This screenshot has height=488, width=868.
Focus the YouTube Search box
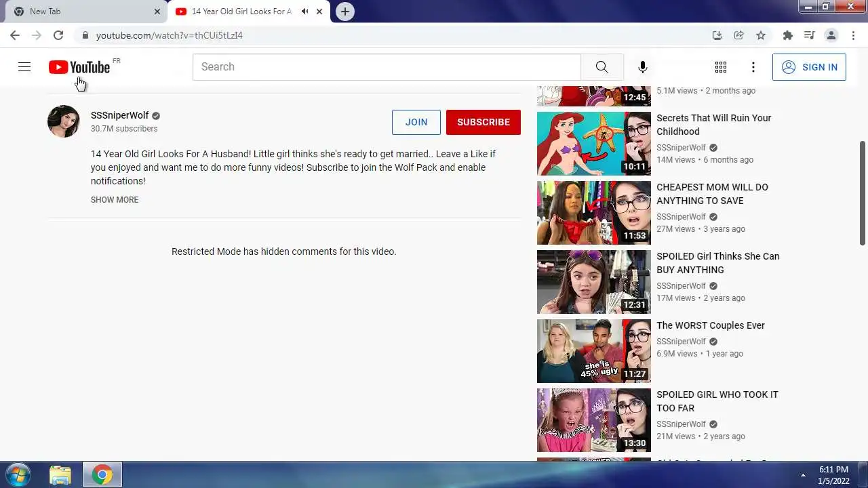pos(387,66)
